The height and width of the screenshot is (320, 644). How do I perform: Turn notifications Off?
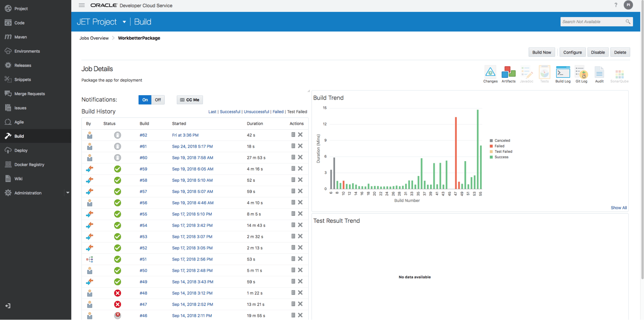158,100
